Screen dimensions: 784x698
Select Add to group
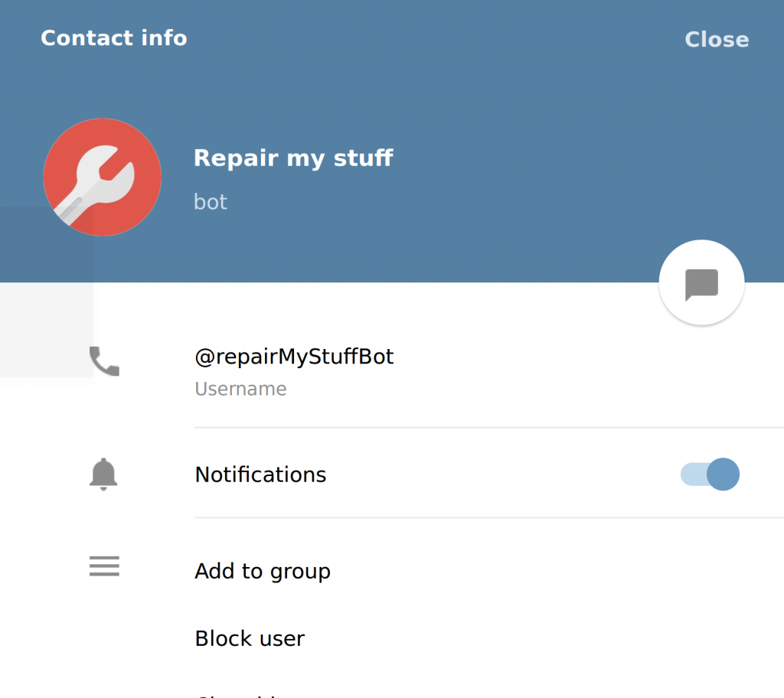(x=263, y=570)
